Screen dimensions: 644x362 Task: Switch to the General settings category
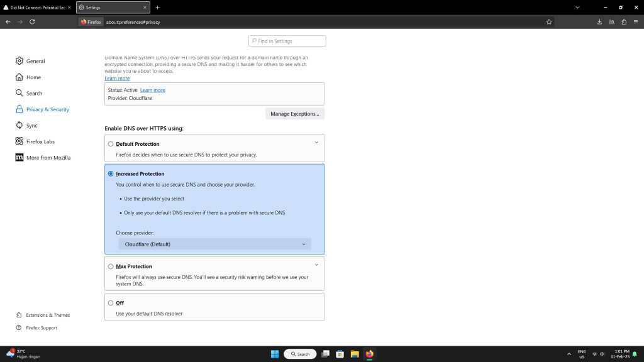click(35, 61)
